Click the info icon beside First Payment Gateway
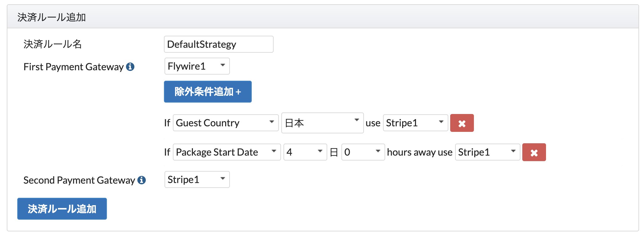644x236 pixels. (130, 67)
